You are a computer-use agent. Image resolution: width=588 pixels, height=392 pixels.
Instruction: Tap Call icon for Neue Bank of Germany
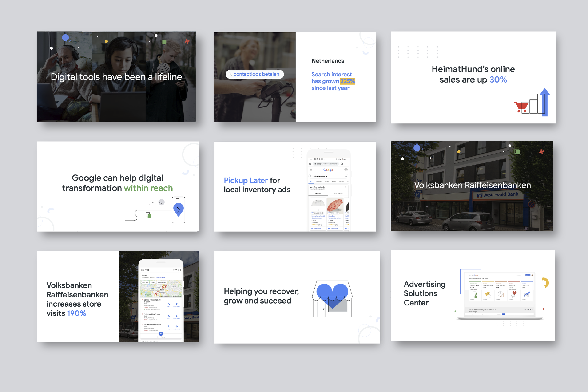point(169,326)
